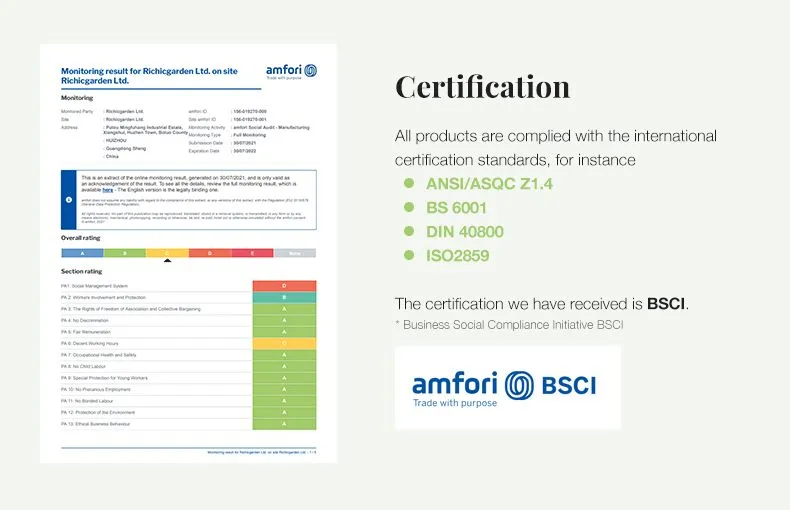Image resolution: width=790 pixels, height=510 pixels.
Task: Click the amfori BSCI logo image
Action: click(508, 388)
